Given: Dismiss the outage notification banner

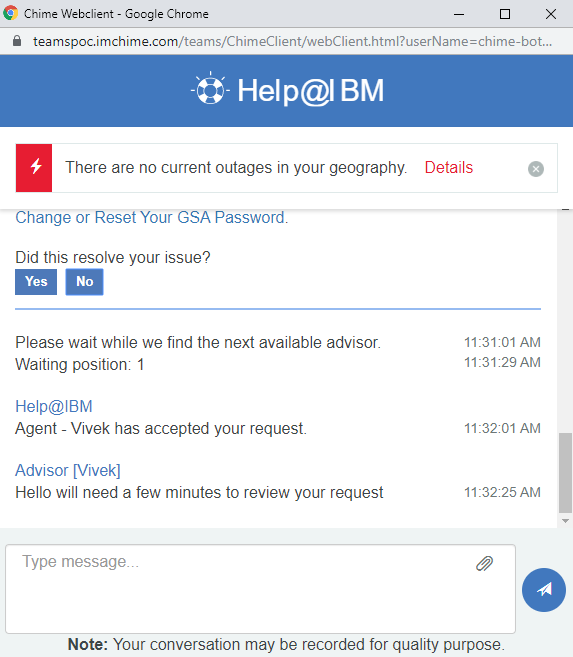Looking at the screenshot, I should click(536, 169).
